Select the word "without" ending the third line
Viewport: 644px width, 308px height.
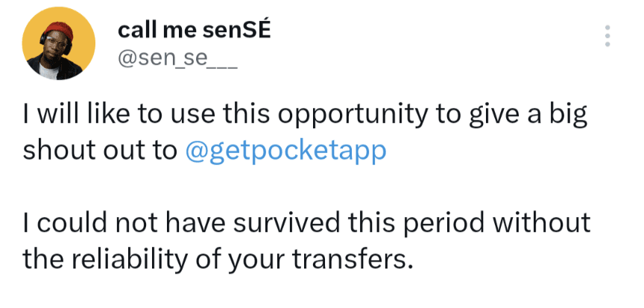click(x=541, y=224)
